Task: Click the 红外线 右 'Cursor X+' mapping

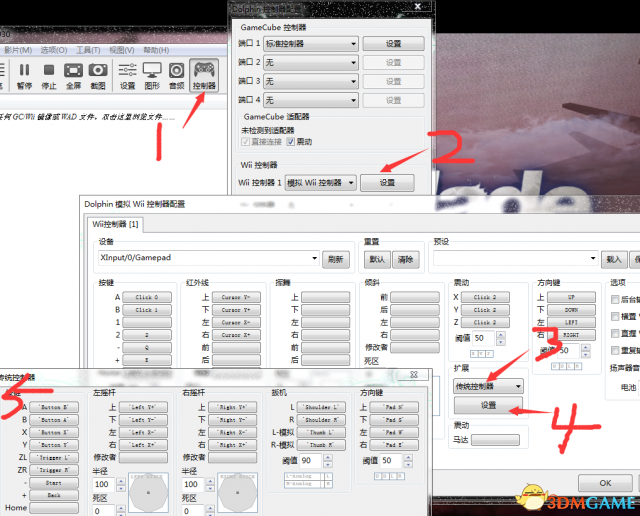Action: point(236,335)
